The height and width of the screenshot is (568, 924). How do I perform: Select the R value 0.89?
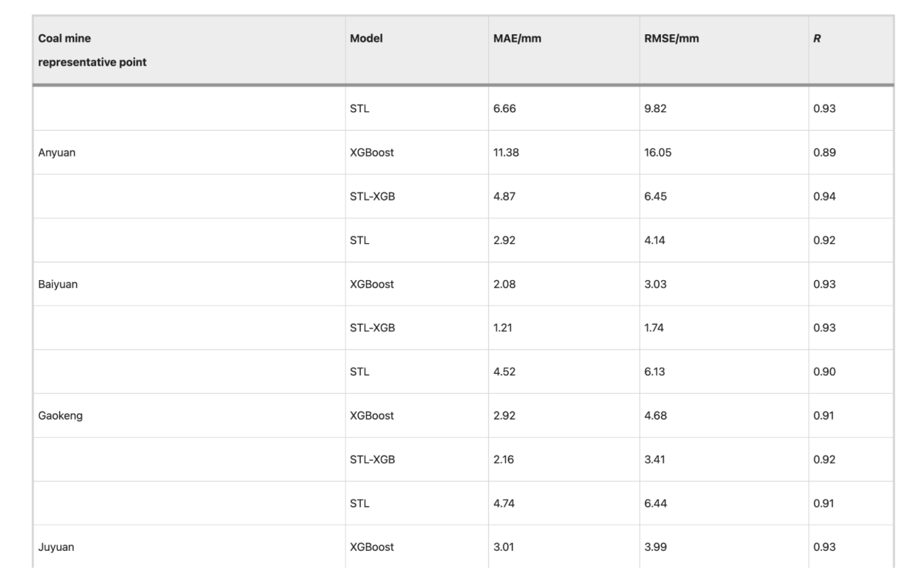pos(824,152)
